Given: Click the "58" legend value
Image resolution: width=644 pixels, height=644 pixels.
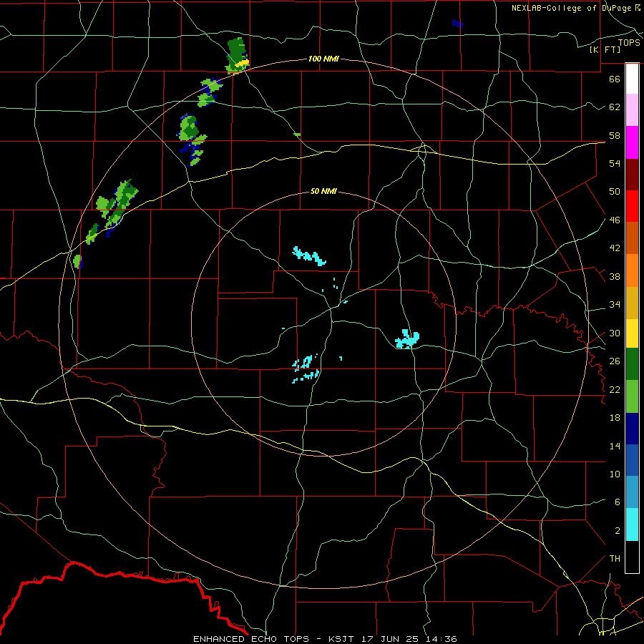Looking at the screenshot, I should click(615, 135).
